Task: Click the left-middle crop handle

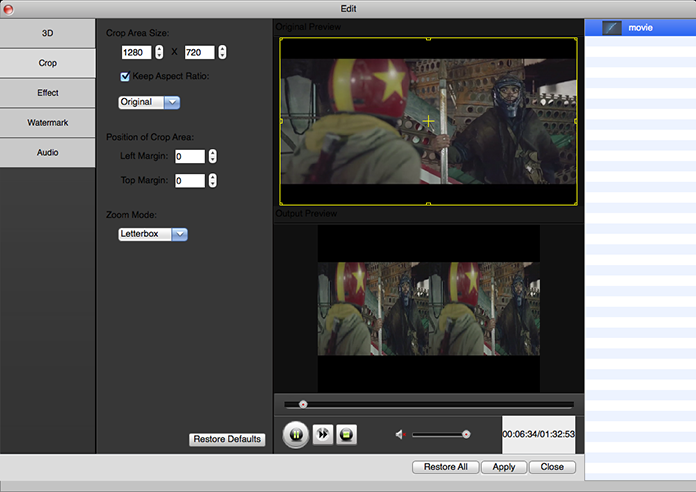Action: [x=281, y=121]
